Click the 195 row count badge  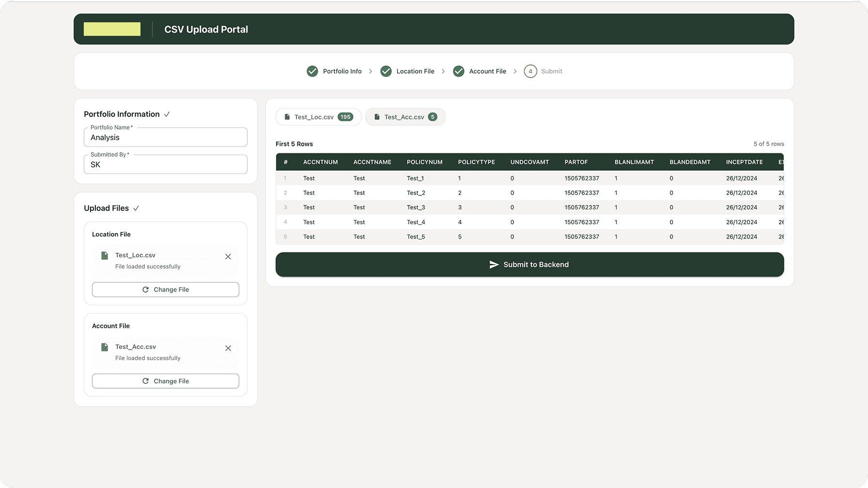[345, 117]
